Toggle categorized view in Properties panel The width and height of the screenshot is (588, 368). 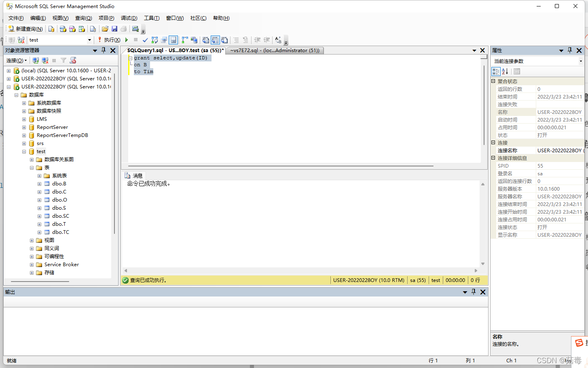coord(496,71)
